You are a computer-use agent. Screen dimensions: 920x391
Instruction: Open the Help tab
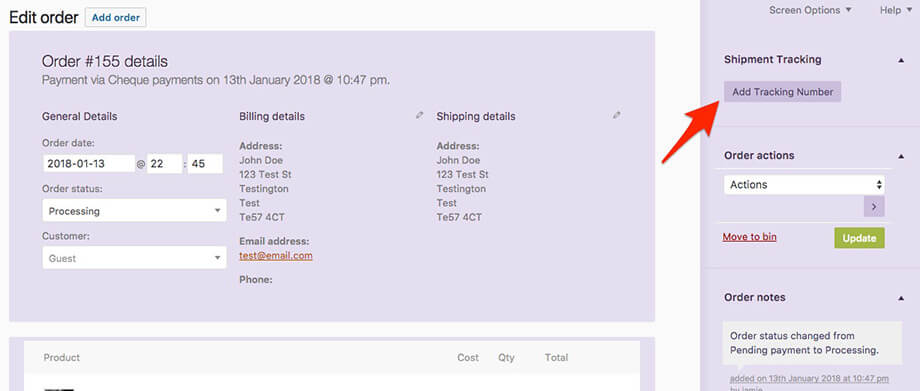896,10
